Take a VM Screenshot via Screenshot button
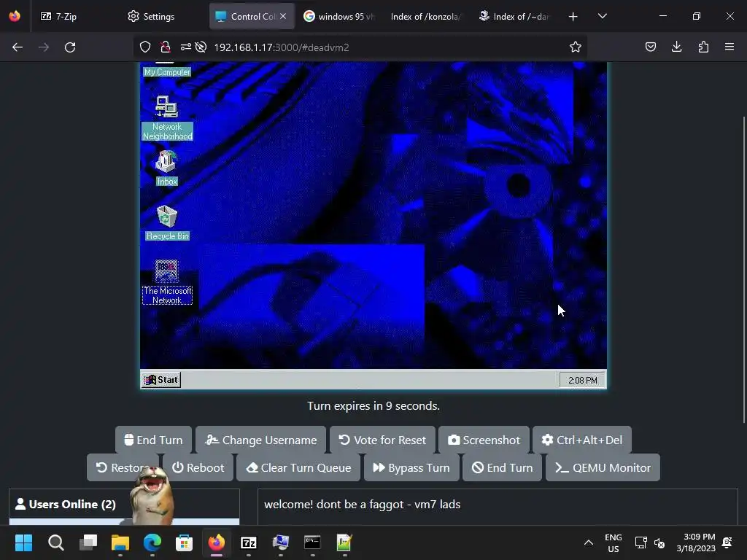 (x=484, y=440)
